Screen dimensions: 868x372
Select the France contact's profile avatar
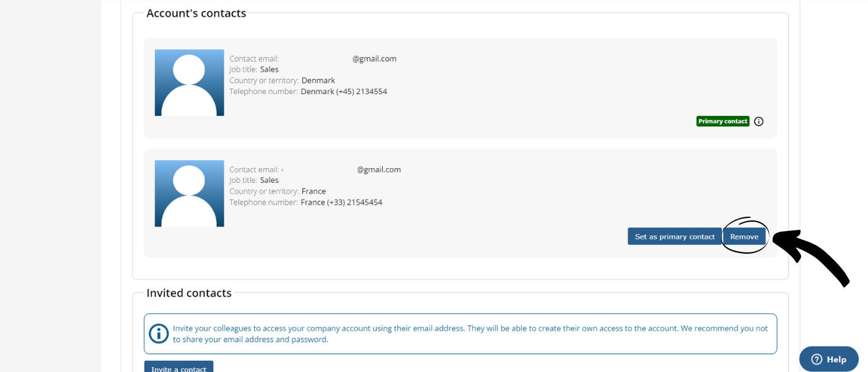click(189, 193)
